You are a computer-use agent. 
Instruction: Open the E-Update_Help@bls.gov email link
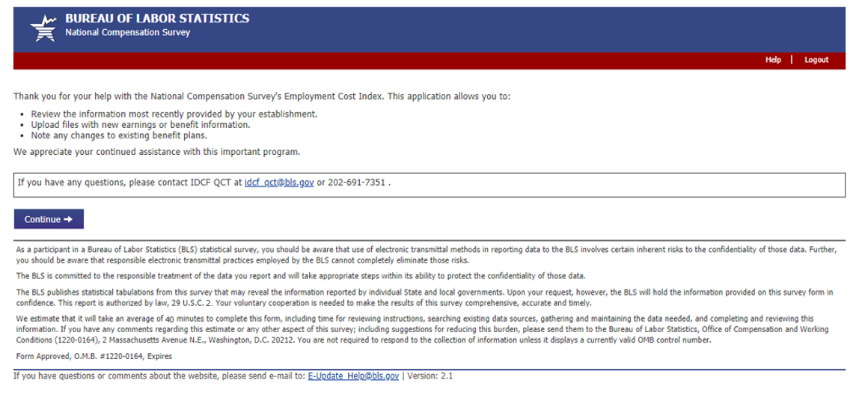pos(353,376)
